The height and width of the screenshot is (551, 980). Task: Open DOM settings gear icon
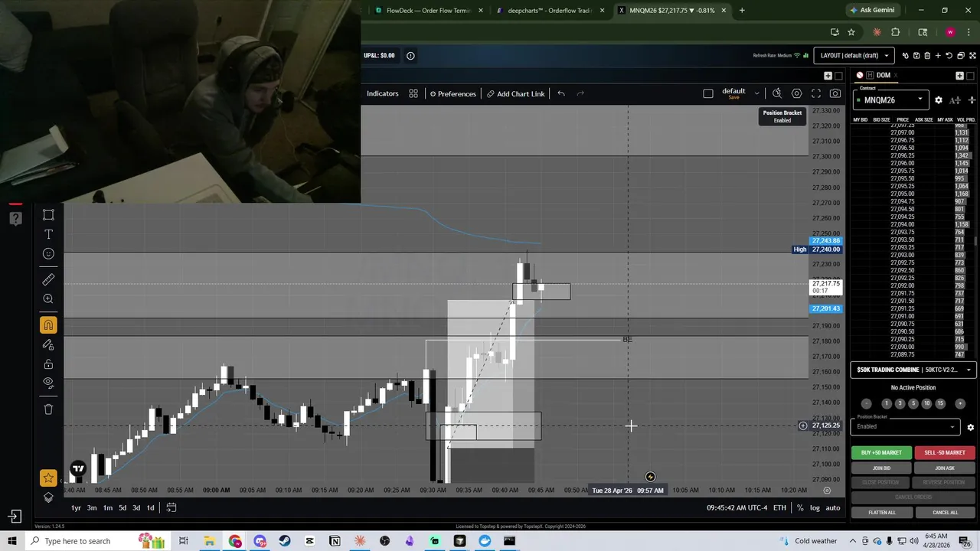(939, 100)
